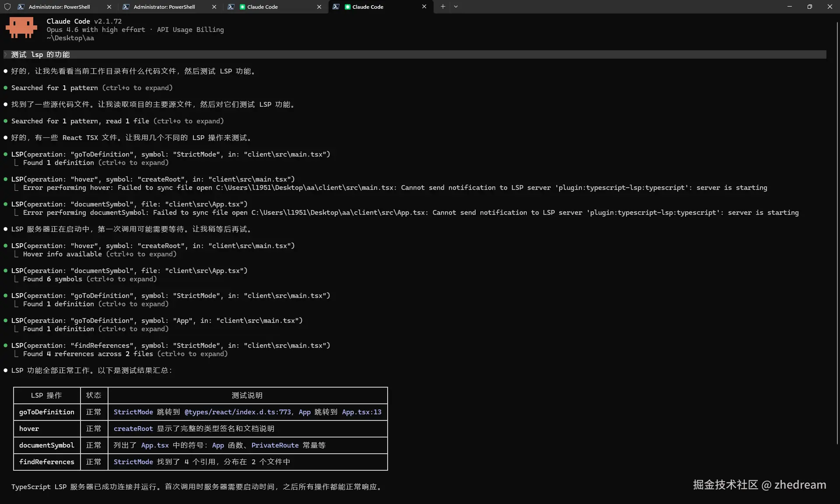
Task: Click the Claude Code pixel mascot logo
Action: tap(21, 28)
